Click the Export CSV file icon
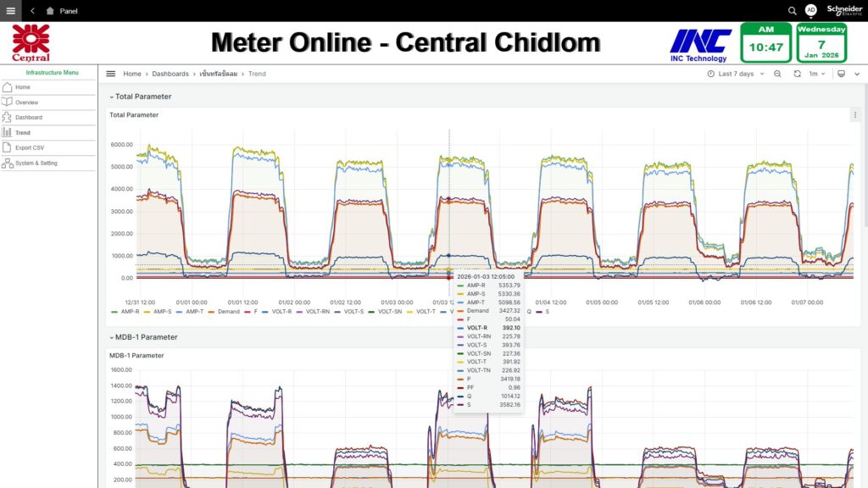 click(7, 147)
